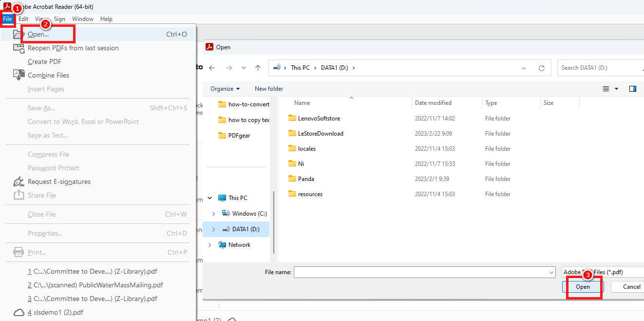Click the back navigation arrow in Open dialog

click(212, 67)
